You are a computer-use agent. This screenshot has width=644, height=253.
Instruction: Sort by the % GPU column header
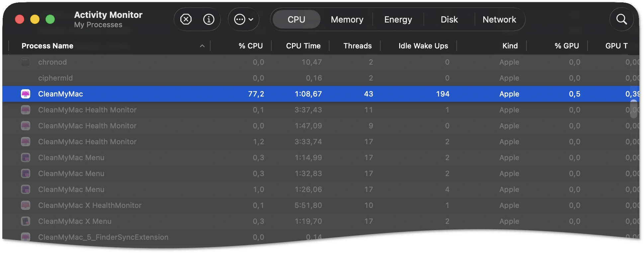coord(567,46)
